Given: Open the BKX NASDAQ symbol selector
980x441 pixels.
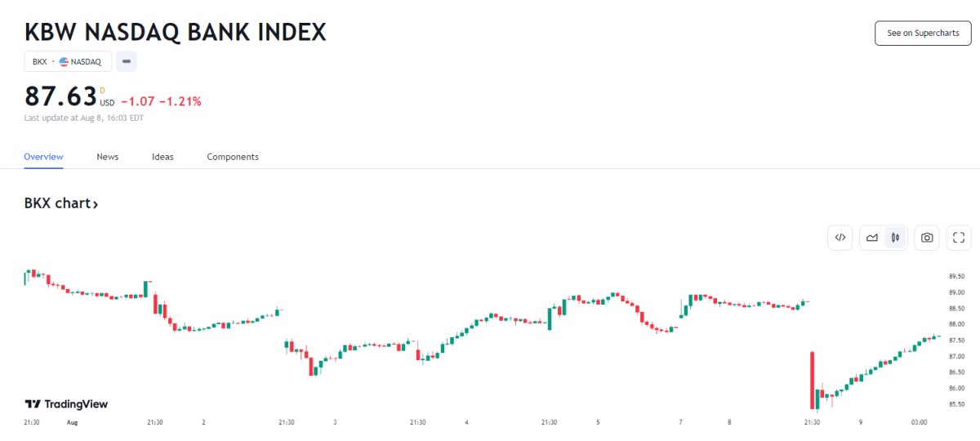Looking at the screenshot, I should click(68, 61).
